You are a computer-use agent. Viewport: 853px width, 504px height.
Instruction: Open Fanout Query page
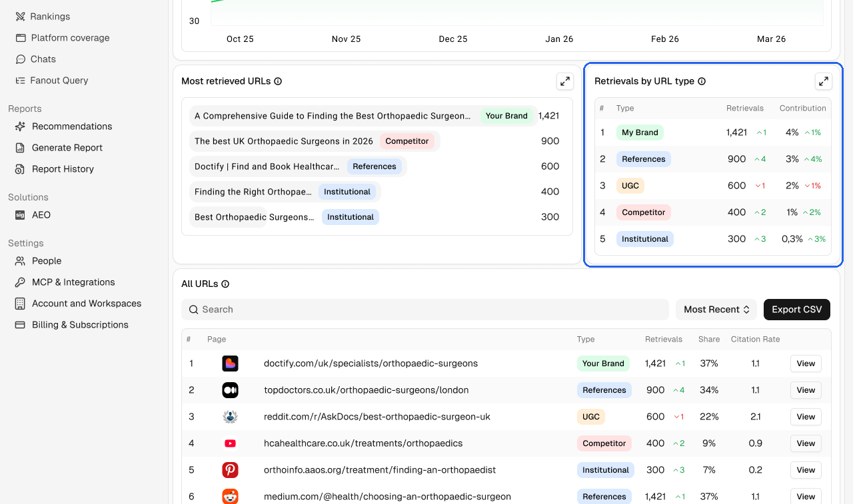pyautogui.click(x=52, y=81)
